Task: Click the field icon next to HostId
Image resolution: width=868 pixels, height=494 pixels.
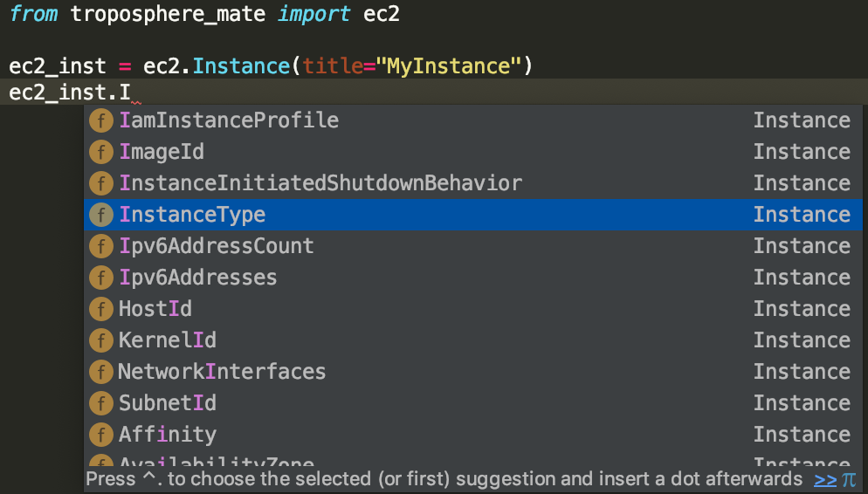Action: 101,309
